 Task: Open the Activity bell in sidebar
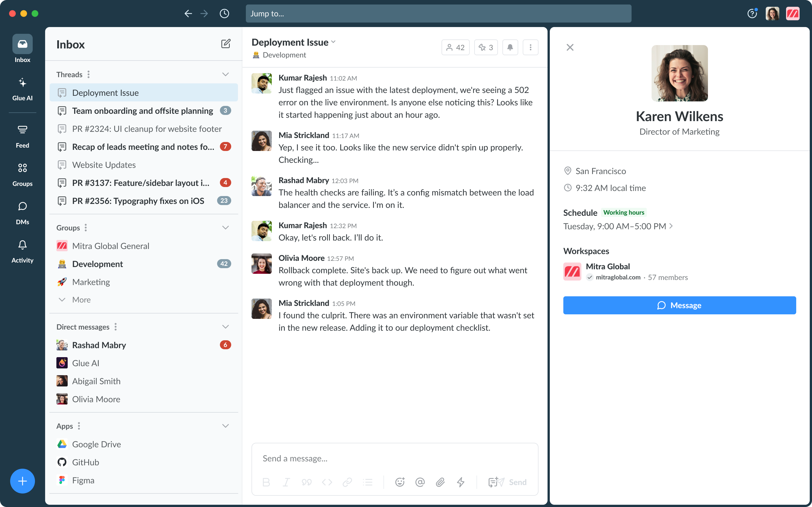[x=22, y=251]
